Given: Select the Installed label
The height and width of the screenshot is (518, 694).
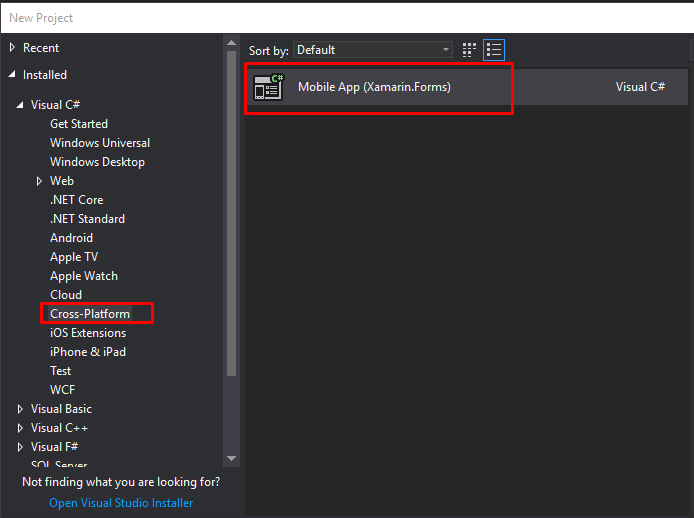Looking at the screenshot, I should pyautogui.click(x=45, y=75).
